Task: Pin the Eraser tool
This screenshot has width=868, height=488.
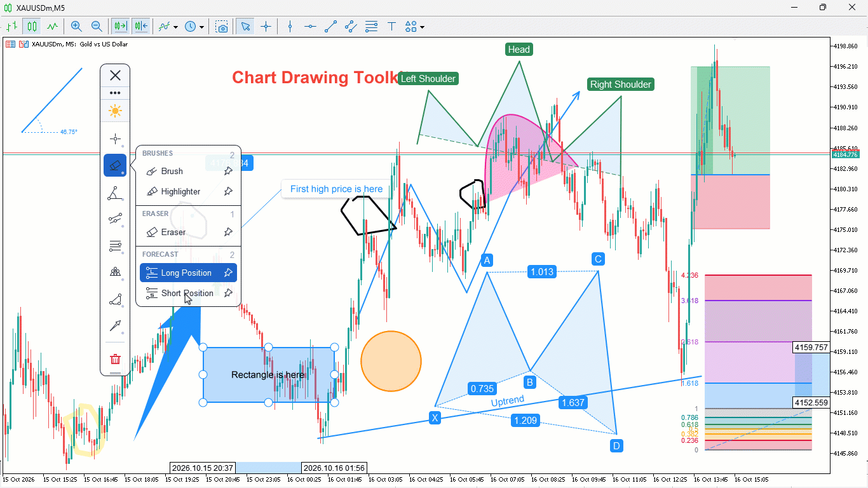Action: (228, 232)
